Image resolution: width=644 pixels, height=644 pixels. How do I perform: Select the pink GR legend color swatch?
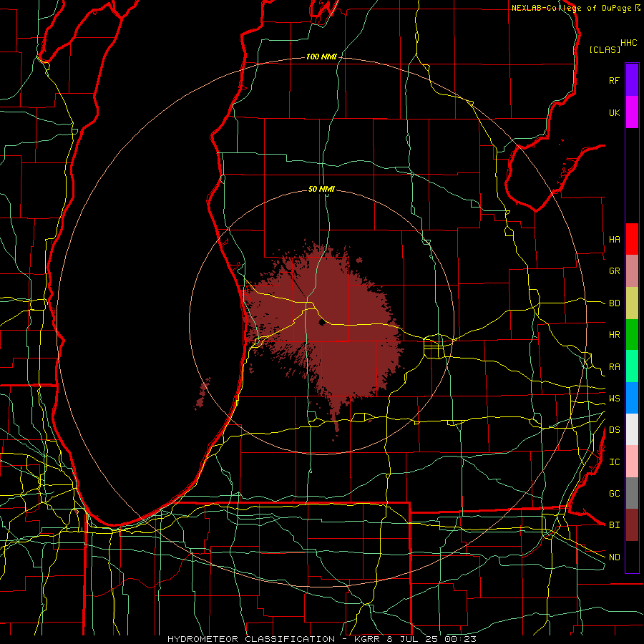(632, 271)
